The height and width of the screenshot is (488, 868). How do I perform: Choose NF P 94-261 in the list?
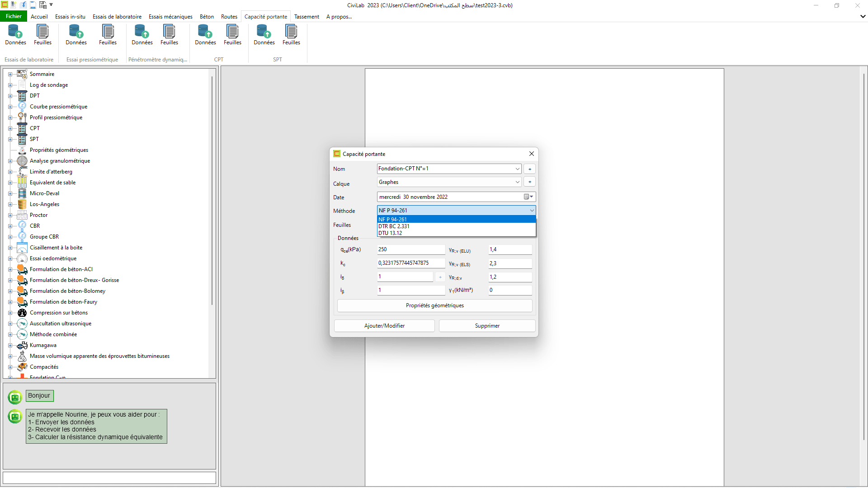click(x=457, y=220)
